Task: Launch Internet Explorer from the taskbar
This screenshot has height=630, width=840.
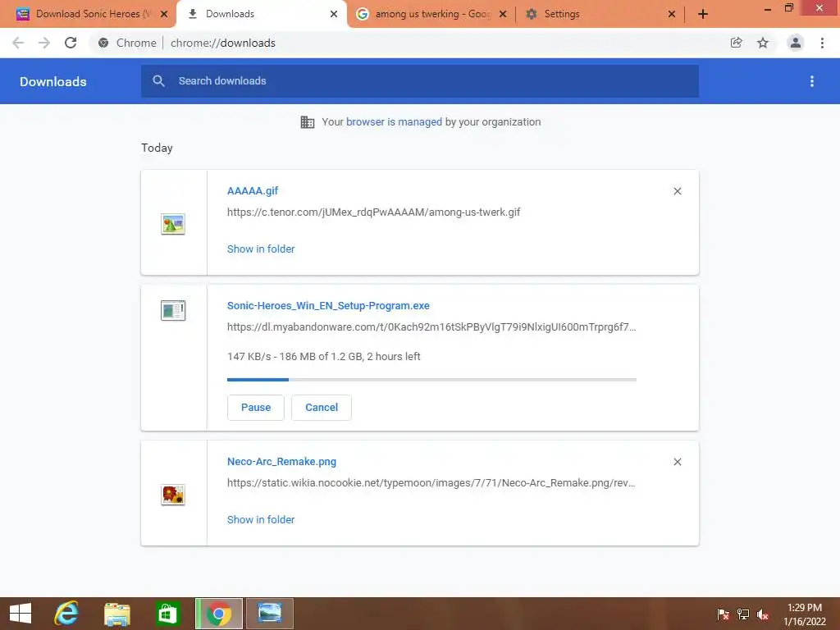Action: tap(66, 614)
